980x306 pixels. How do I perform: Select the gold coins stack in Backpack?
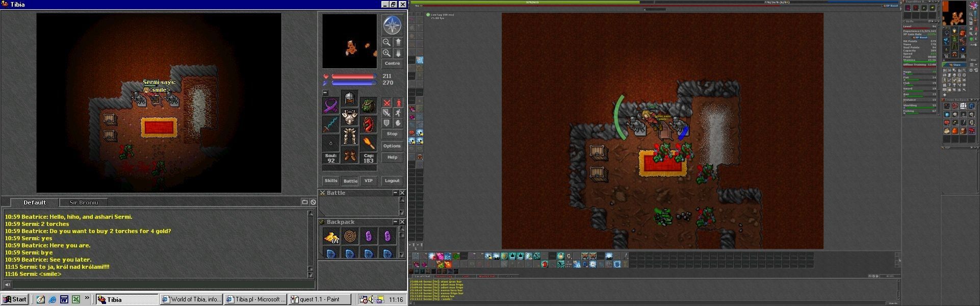click(331, 237)
